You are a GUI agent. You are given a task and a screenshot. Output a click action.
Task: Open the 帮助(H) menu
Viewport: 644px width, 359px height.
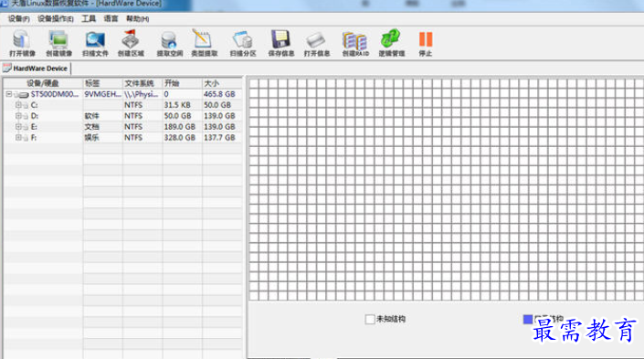point(138,19)
